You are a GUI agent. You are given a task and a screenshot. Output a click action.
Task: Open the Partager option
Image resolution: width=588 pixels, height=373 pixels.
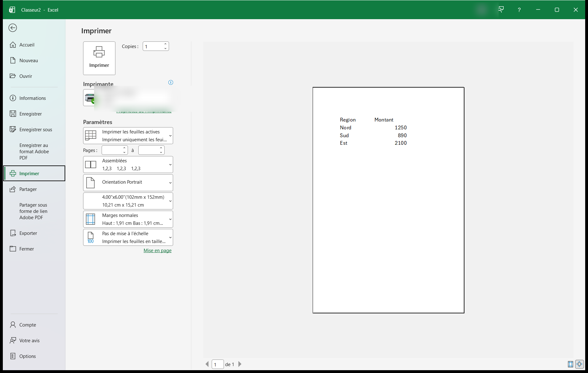[x=34, y=189]
